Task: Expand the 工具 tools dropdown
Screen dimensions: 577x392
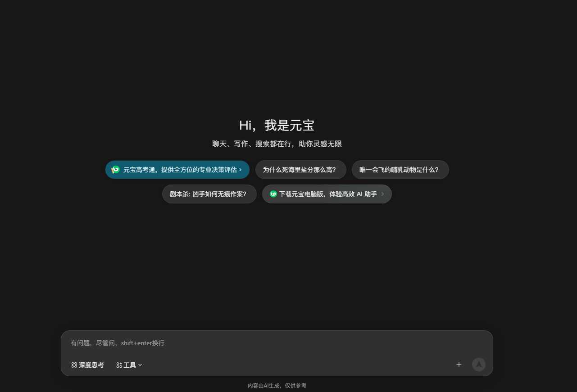Action: coord(129,365)
